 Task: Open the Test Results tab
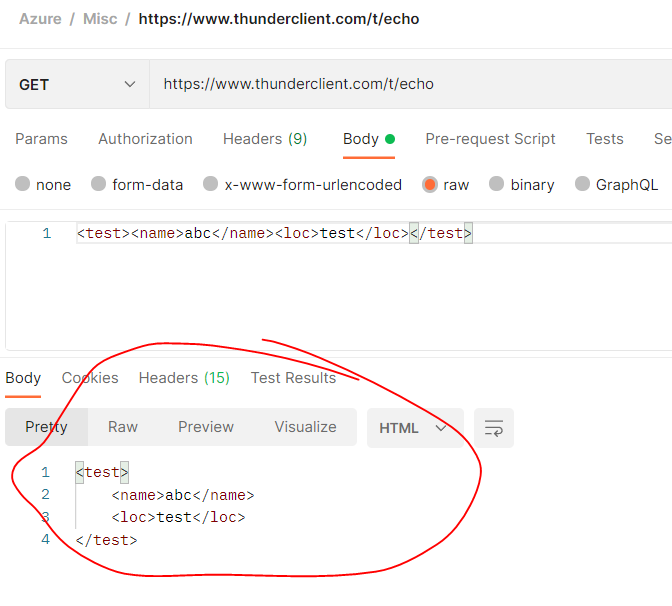coord(293,378)
